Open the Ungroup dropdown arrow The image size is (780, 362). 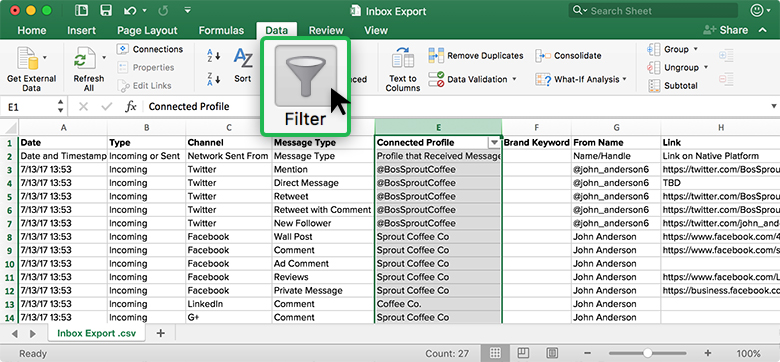pos(705,67)
